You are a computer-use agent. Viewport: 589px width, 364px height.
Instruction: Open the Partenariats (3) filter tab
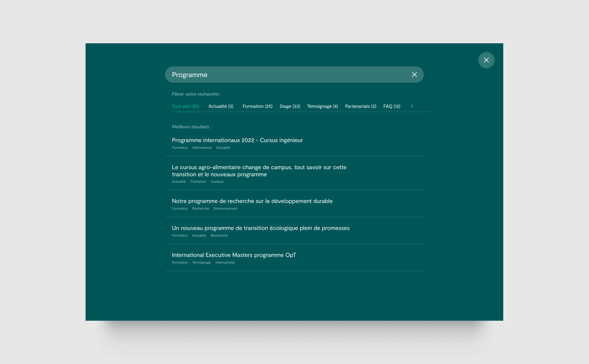(361, 106)
